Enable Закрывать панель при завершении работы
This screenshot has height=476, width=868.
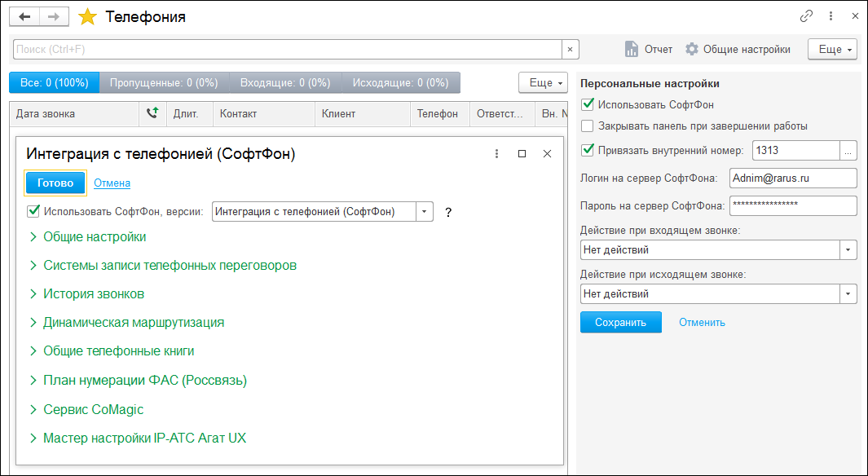pos(588,126)
